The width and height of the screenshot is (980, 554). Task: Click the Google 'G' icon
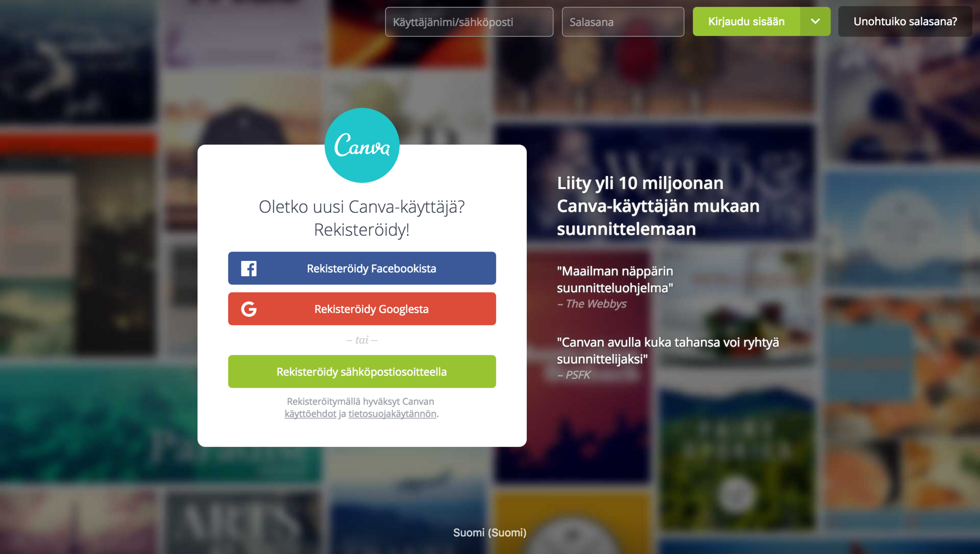(x=249, y=309)
